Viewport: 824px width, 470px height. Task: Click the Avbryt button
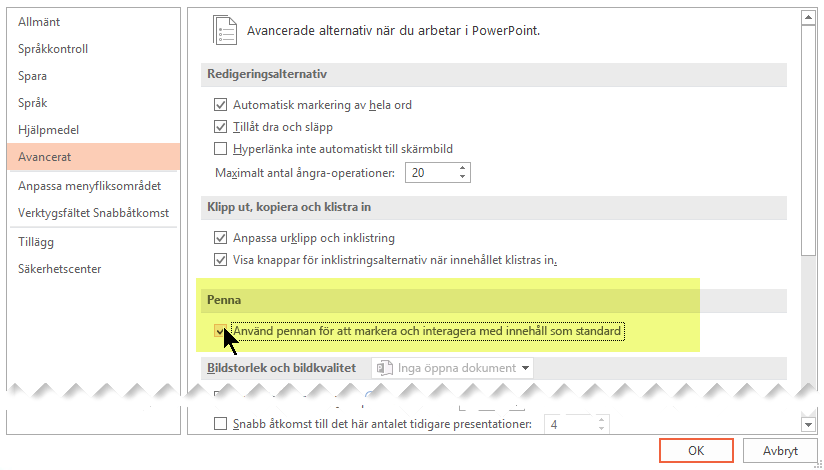780,451
